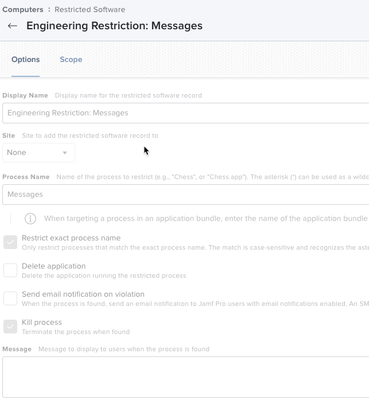Click Send email notification on violation label
This screenshot has width=369, height=400.
click(x=83, y=294)
